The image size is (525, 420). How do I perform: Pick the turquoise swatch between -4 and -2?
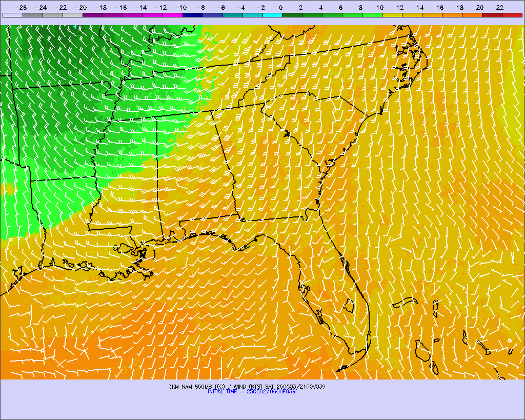tap(252, 15)
